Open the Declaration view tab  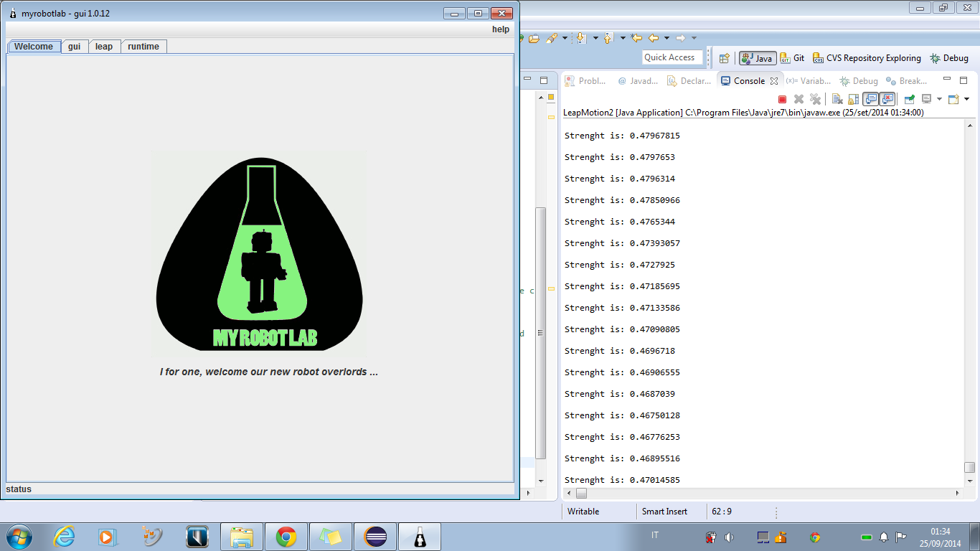click(x=689, y=81)
